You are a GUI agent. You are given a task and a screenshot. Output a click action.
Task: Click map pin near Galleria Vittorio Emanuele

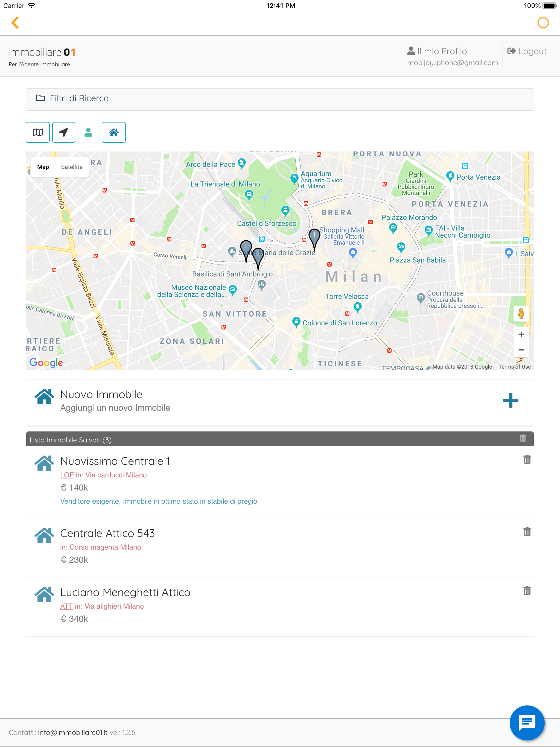pyautogui.click(x=314, y=240)
